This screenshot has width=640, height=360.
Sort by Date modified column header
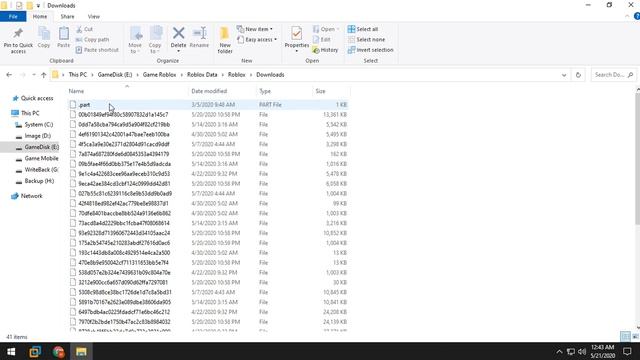coord(222,91)
